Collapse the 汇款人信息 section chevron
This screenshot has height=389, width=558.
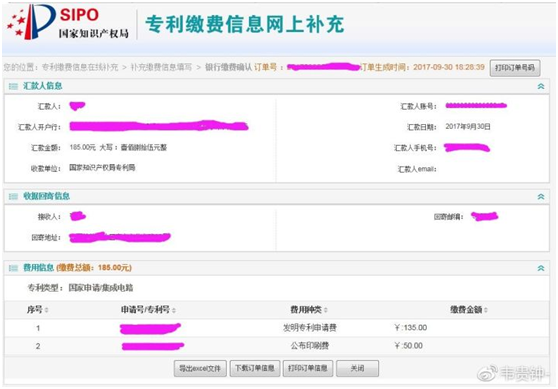pos(541,86)
